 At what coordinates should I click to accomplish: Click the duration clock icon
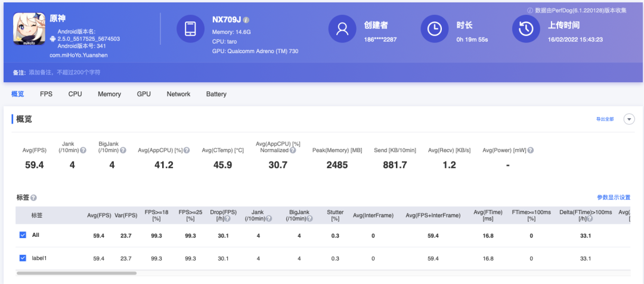coord(435,29)
